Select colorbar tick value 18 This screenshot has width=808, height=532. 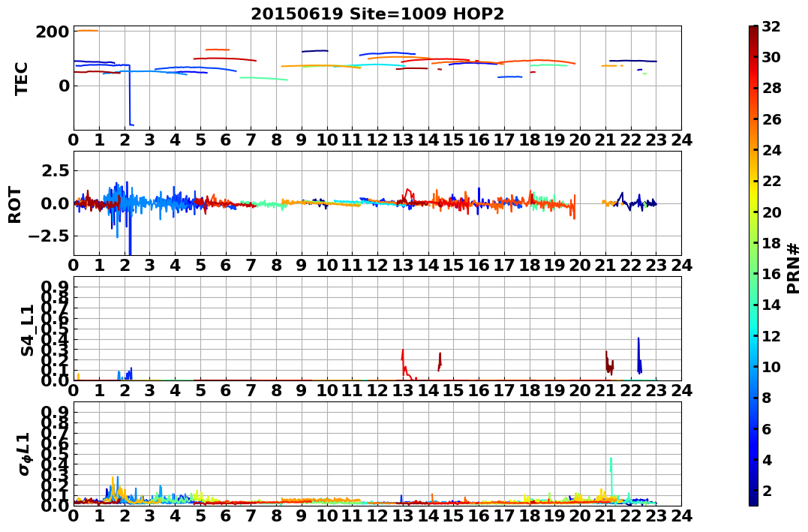pos(771,243)
